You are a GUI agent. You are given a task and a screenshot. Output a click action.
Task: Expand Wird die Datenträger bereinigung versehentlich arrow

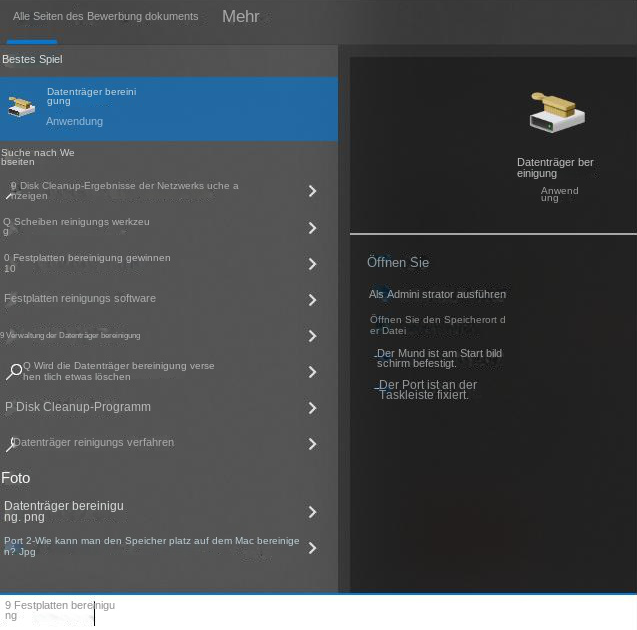point(312,372)
